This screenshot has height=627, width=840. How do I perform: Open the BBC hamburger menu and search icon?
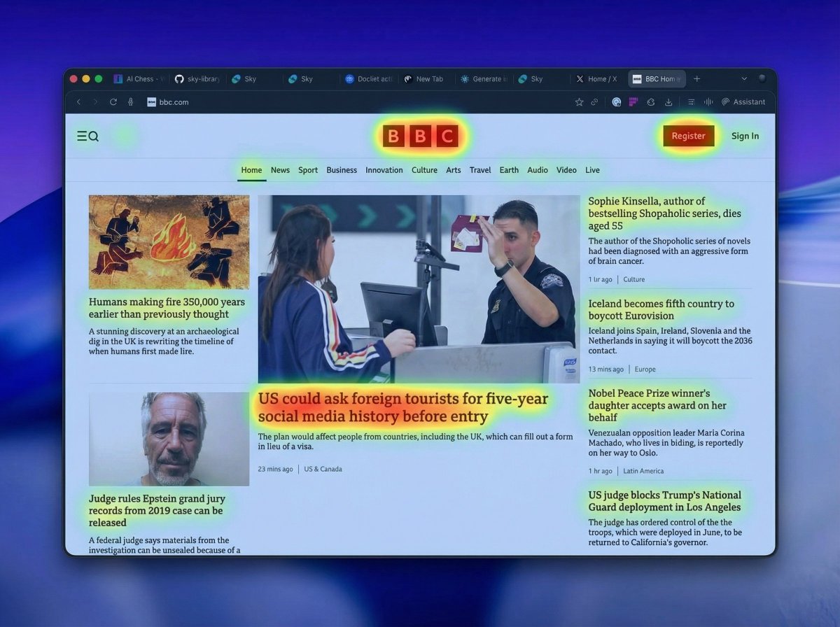click(87, 136)
